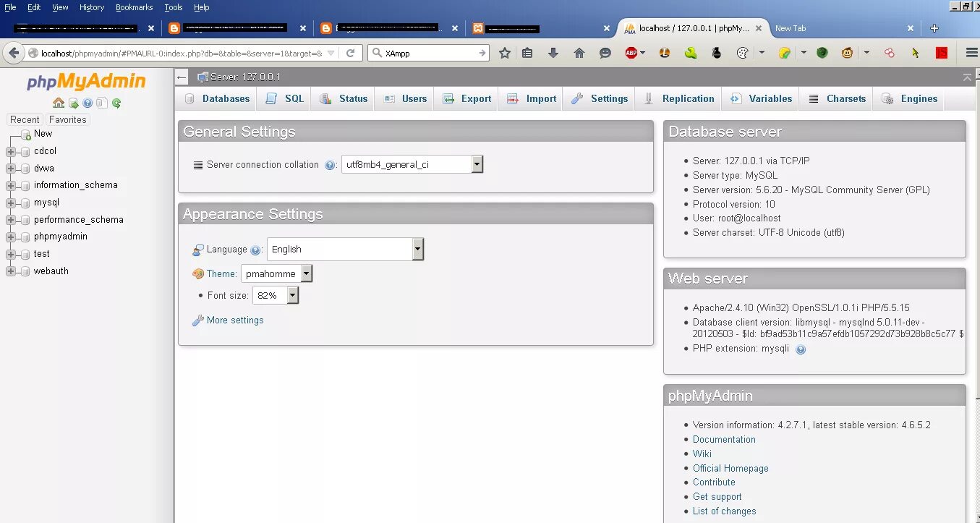The height and width of the screenshot is (523, 980).
Task: Click the Recent button in sidebar
Action: pyautogui.click(x=25, y=120)
